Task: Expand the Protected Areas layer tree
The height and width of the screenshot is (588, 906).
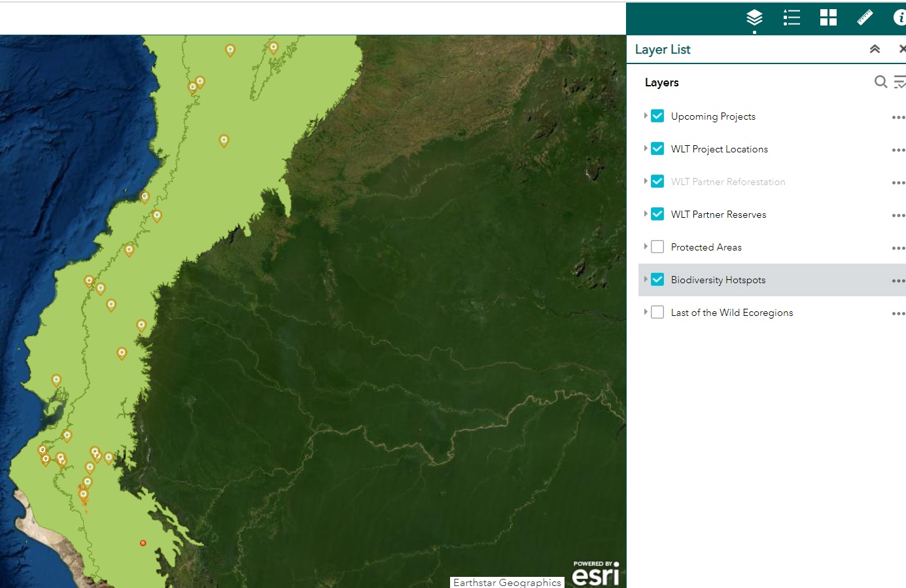Action: pos(646,247)
